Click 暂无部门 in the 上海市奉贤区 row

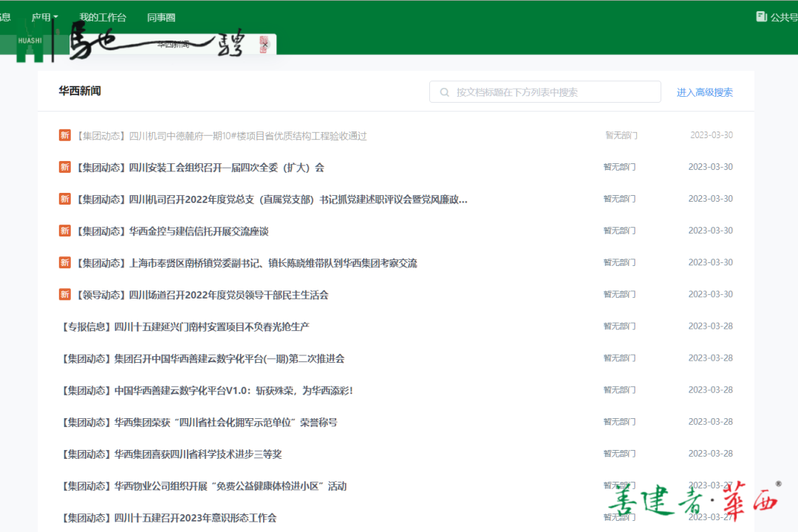click(x=619, y=263)
